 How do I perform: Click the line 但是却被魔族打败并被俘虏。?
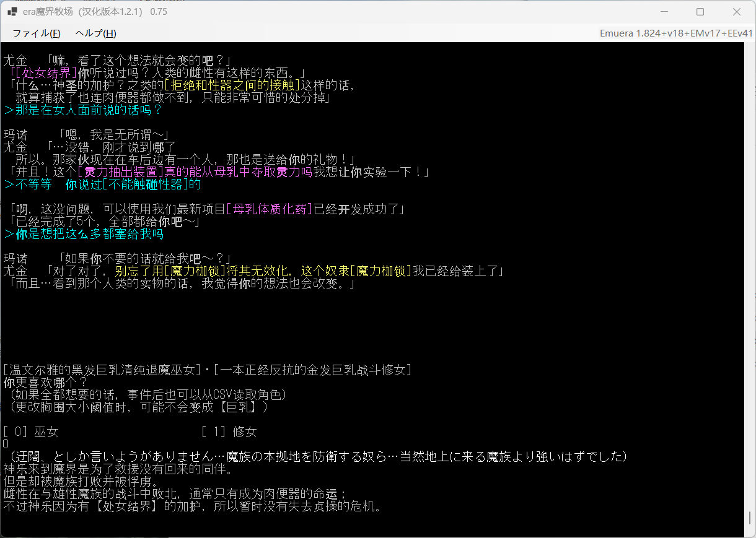83,482
